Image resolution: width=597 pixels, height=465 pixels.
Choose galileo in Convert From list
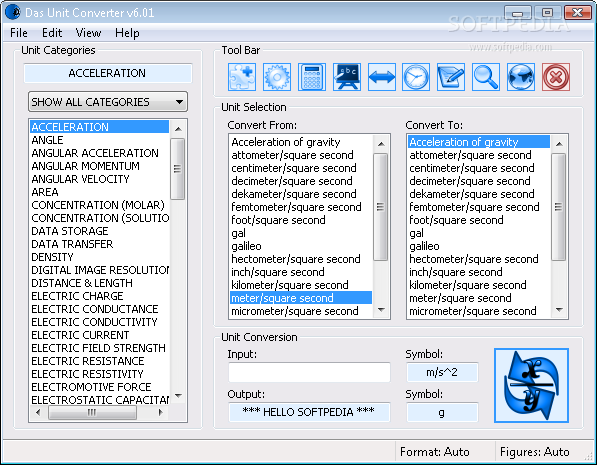pos(301,246)
